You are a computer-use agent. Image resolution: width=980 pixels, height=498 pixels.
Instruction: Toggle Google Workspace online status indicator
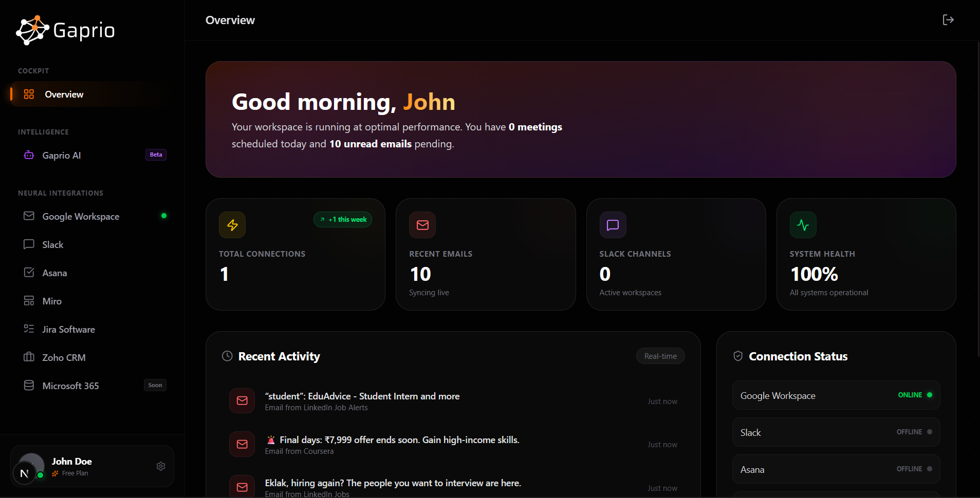929,395
